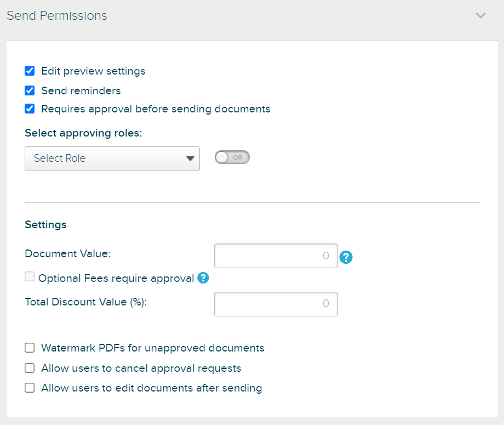Disable Requires approval before sending documents
504x425 pixels.
point(30,109)
